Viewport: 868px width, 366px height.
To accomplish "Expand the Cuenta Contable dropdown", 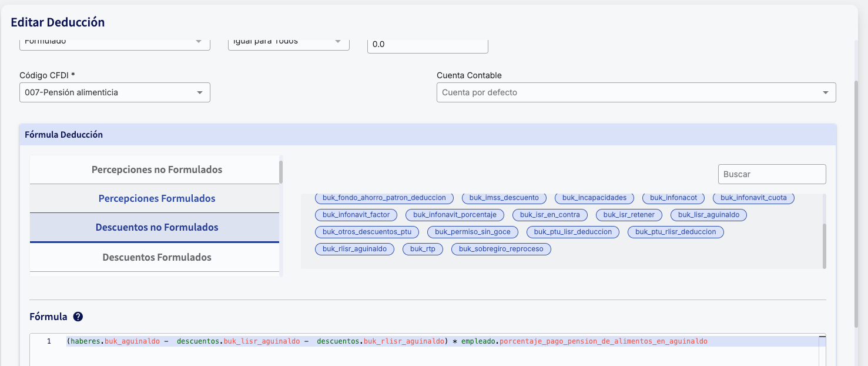I will pos(636,92).
